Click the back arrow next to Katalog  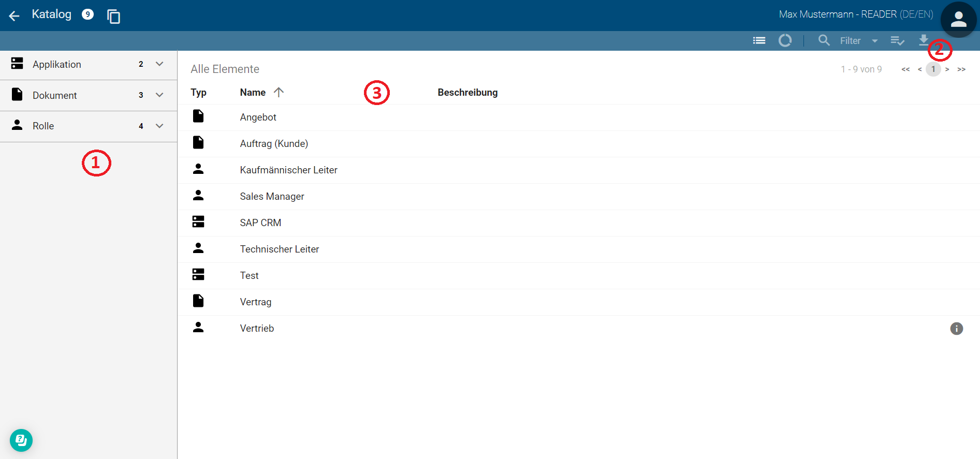pos(14,16)
